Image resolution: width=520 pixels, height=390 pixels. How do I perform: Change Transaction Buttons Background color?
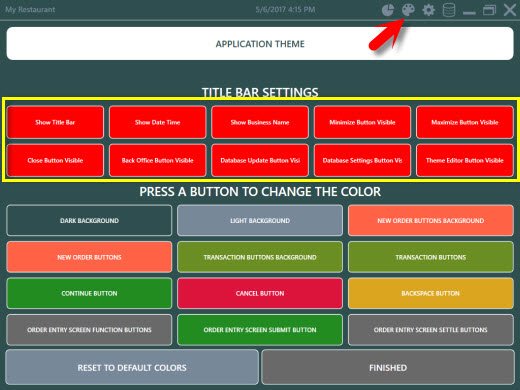pyautogui.click(x=260, y=257)
